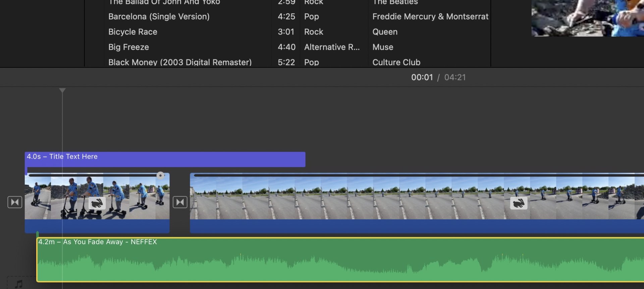Click the music note icon in timeline
The height and width of the screenshot is (289, 644).
[x=19, y=284]
